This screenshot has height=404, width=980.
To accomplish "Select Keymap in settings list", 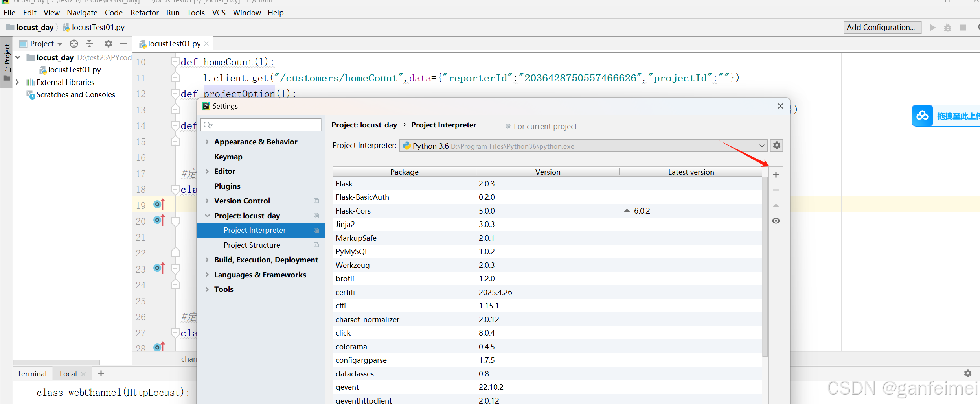I will 228,157.
